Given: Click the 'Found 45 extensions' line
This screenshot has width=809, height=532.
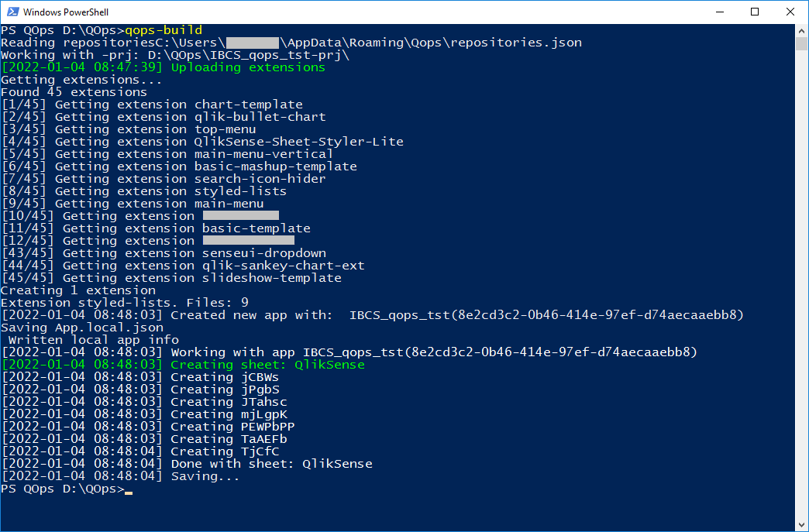Looking at the screenshot, I should 74,91.
